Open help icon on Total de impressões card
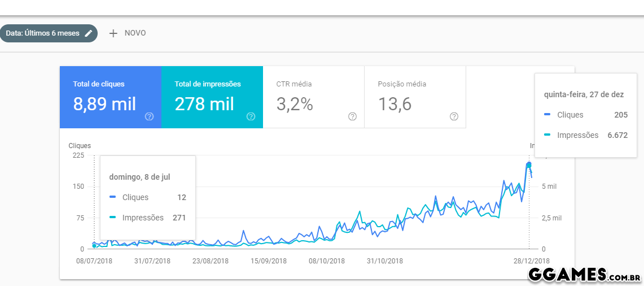Screen dimensions: 644x286 pos(251,116)
